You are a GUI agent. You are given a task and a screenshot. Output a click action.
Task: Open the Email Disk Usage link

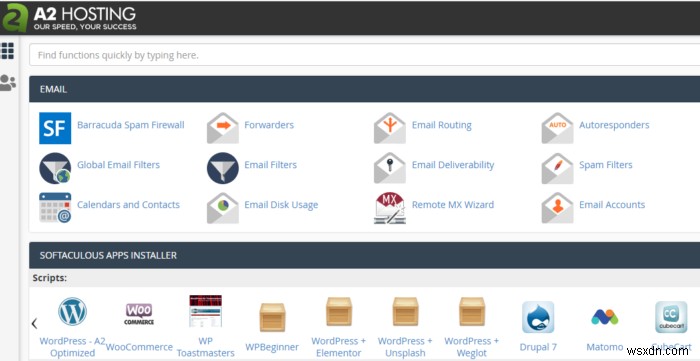281,205
